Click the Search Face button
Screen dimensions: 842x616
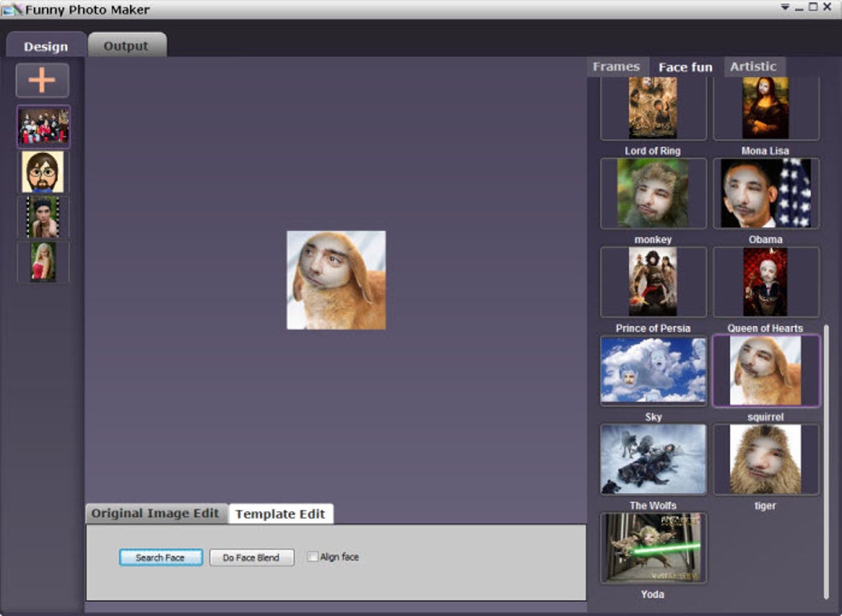(x=161, y=557)
